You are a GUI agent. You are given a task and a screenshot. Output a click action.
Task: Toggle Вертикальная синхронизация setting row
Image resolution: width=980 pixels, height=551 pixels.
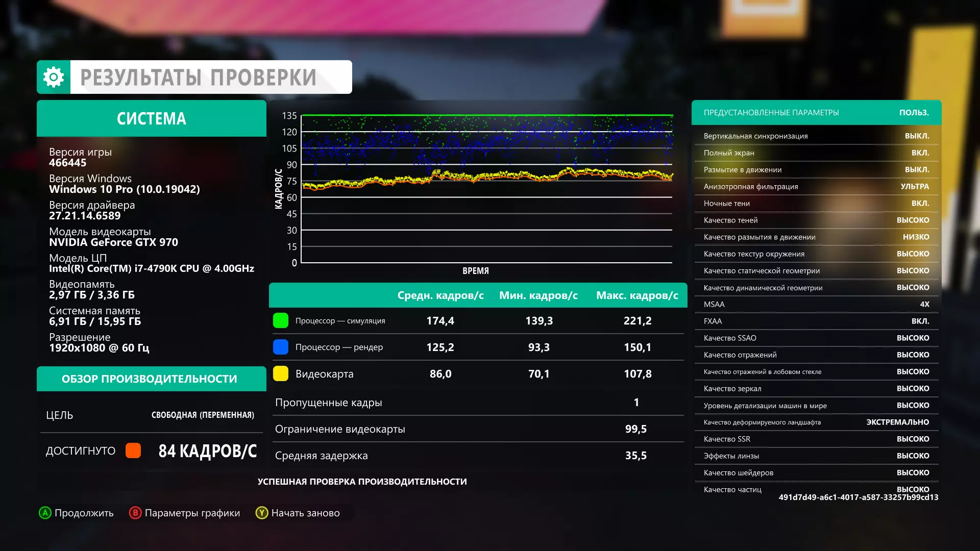(x=816, y=136)
